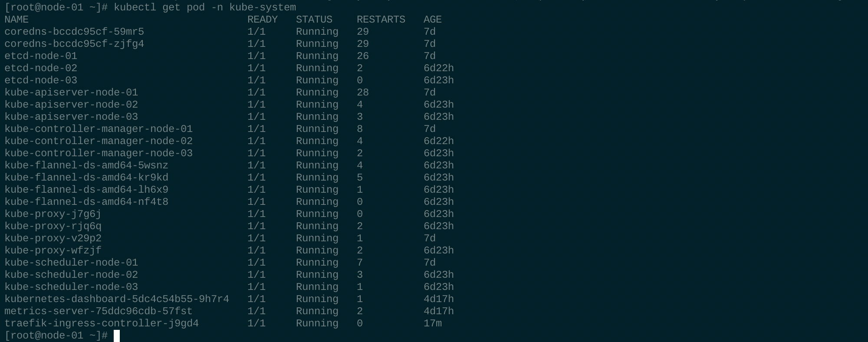Click the RESTARTS column header

point(381,20)
